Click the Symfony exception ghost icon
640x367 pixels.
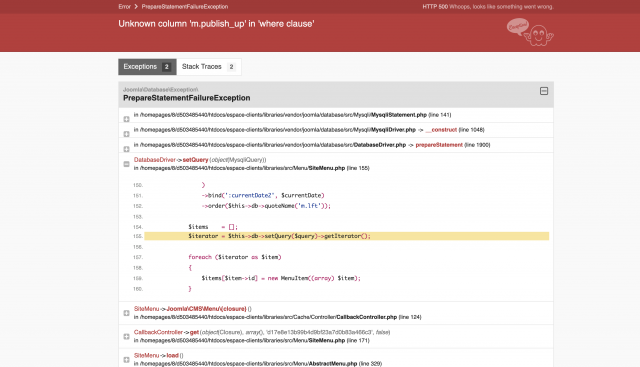tap(530, 32)
